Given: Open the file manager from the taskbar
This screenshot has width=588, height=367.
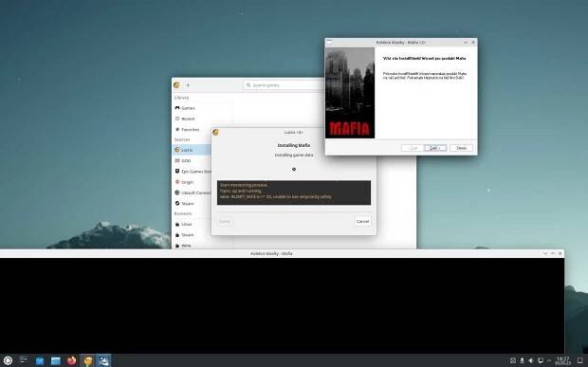Looking at the screenshot, I should [x=56, y=360].
